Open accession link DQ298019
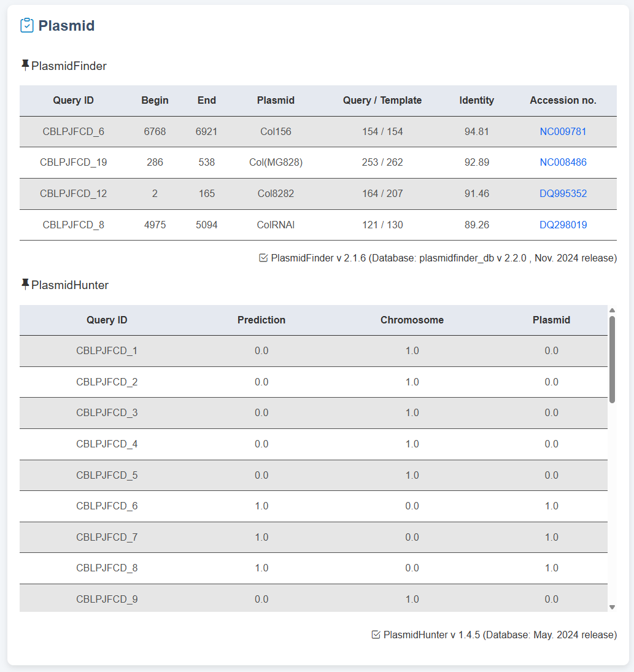This screenshot has height=672, width=634. (563, 225)
